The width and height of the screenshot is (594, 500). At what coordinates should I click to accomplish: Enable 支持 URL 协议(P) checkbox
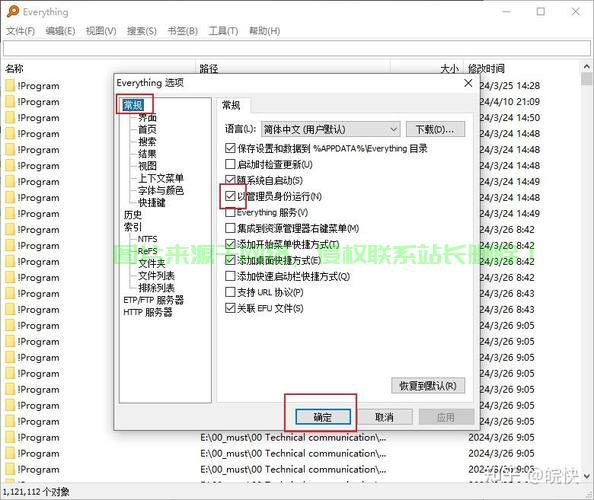230,292
